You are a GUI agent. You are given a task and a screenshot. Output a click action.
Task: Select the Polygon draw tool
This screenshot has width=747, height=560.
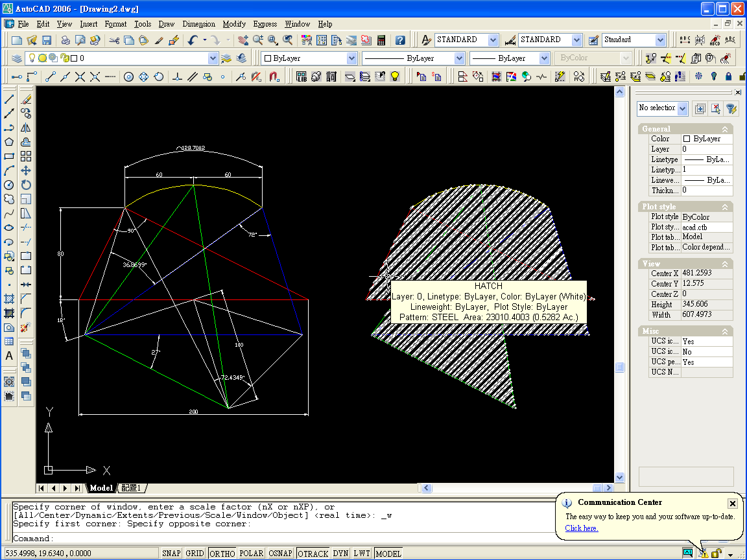coord(9,142)
